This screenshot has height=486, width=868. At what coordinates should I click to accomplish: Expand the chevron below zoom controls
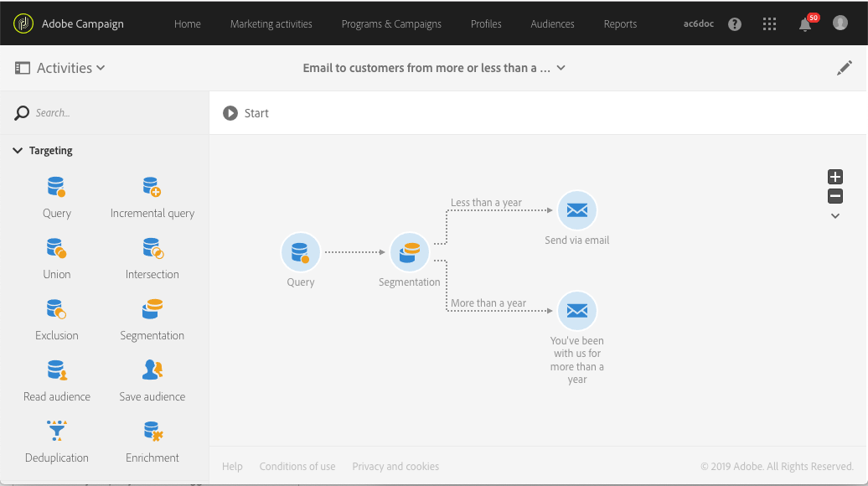835,216
